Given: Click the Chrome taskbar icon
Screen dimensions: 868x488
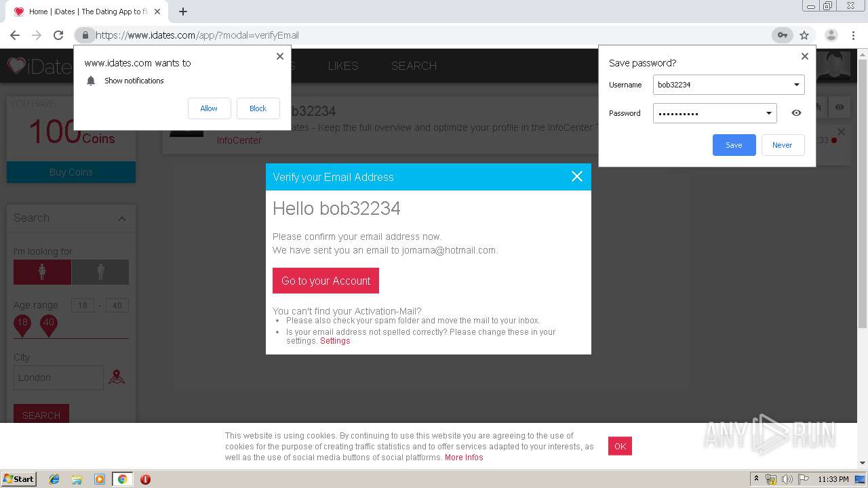Looking at the screenshot, I should (122, 479).
